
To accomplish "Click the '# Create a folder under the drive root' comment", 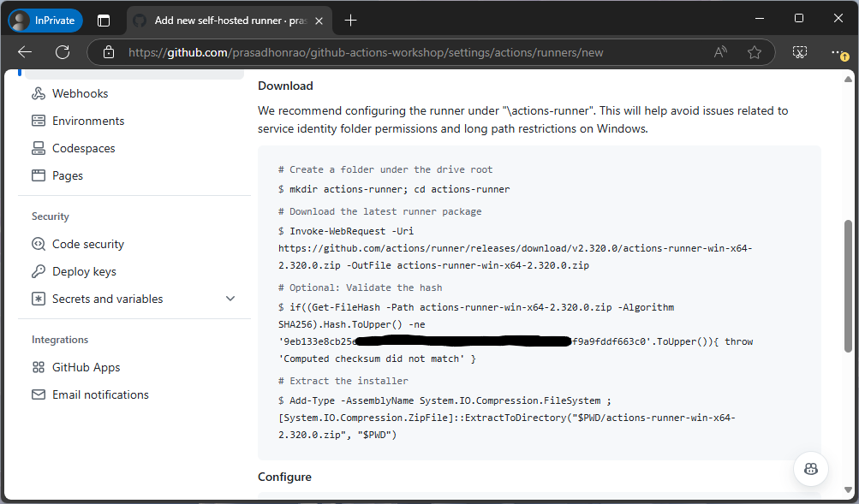I will pos(385,169).
